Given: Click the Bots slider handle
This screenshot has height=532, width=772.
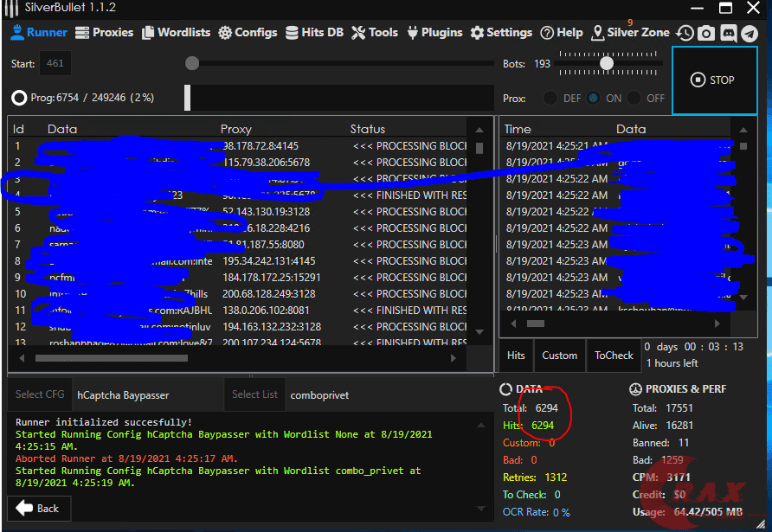Looking at the screenshot, I should [607, 63].
